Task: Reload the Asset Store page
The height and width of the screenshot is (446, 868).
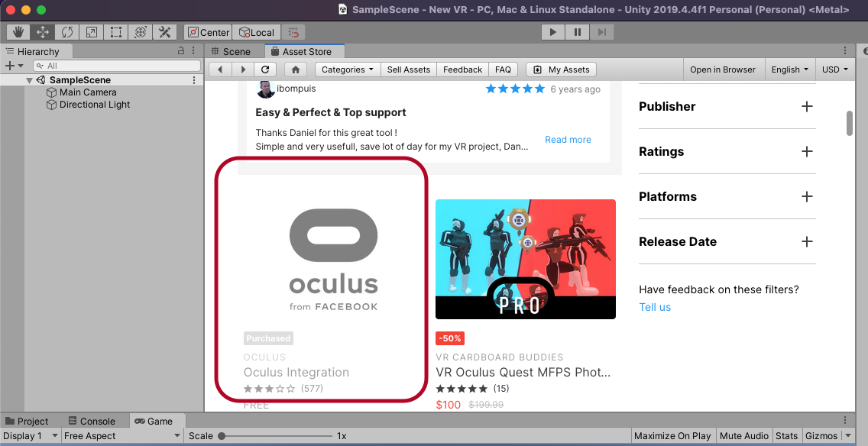Action: click(265, 69)
